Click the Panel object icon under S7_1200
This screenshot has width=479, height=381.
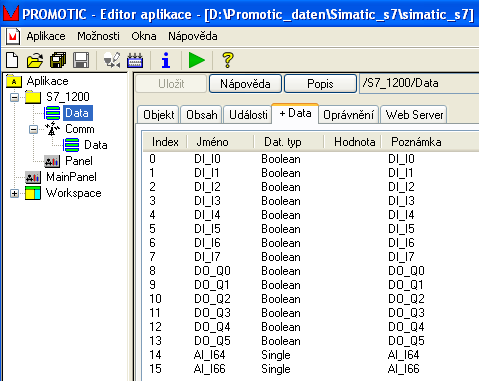(52, 161)
